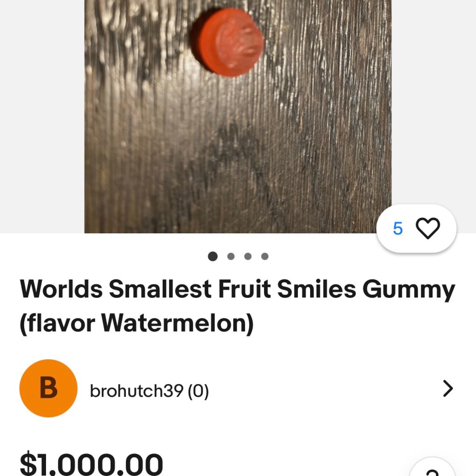
Task: Tap the Worlds Smallest Fruit Smiles Gummy title
Action: [237, 290]
